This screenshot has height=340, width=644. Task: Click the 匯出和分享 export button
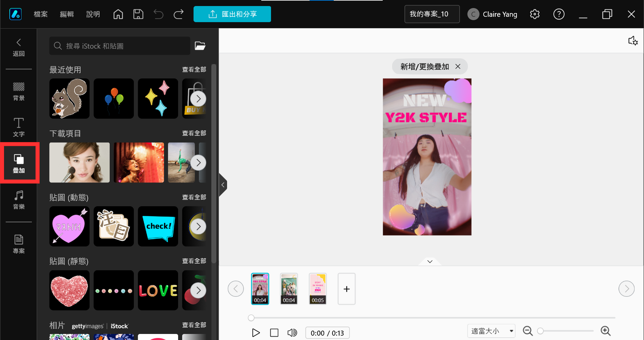click(x=232, y=14)
